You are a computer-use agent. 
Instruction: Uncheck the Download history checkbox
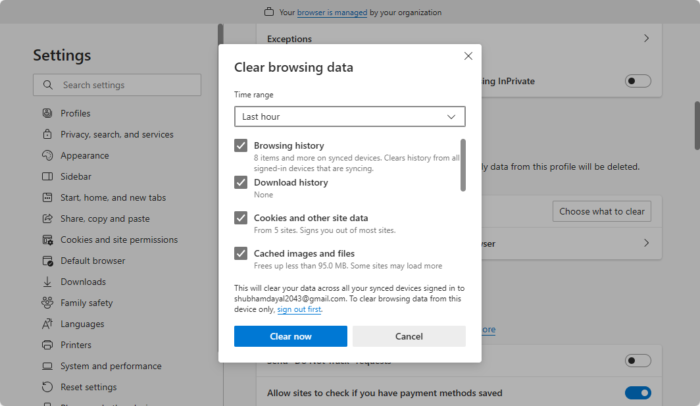coord(241,182)
